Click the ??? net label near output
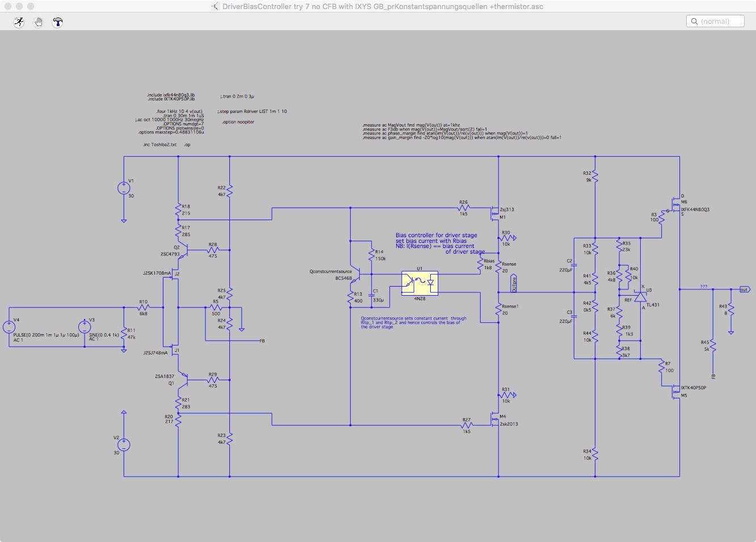This screenshot has width=756, height=542. coord(704,287)
